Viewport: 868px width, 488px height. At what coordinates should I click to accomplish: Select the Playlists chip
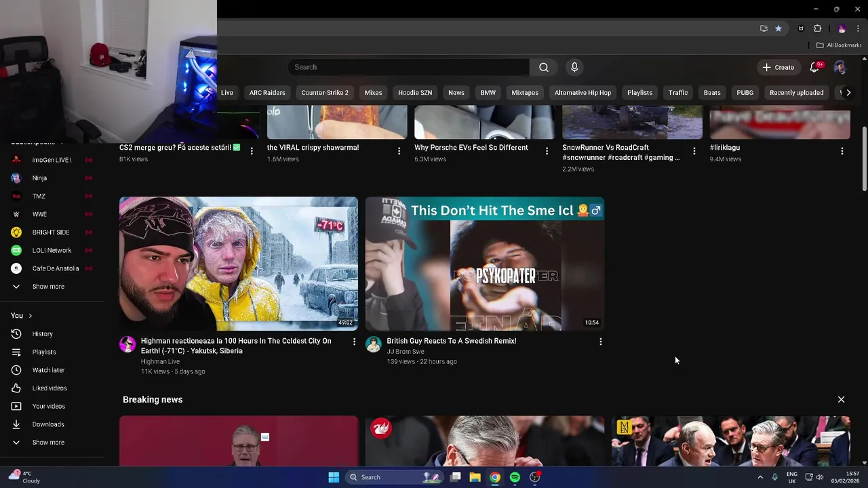(x=639, y=93)
